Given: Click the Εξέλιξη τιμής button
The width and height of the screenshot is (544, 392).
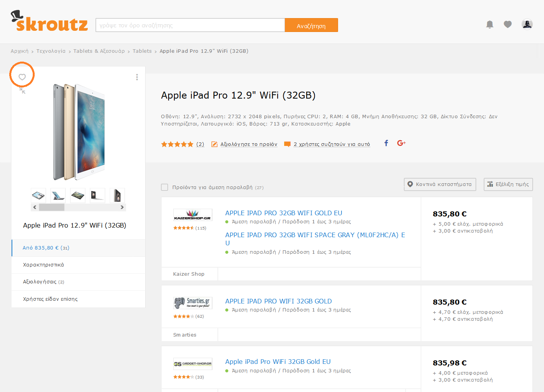Looking at the screenshot, I should tap(508, 184).
